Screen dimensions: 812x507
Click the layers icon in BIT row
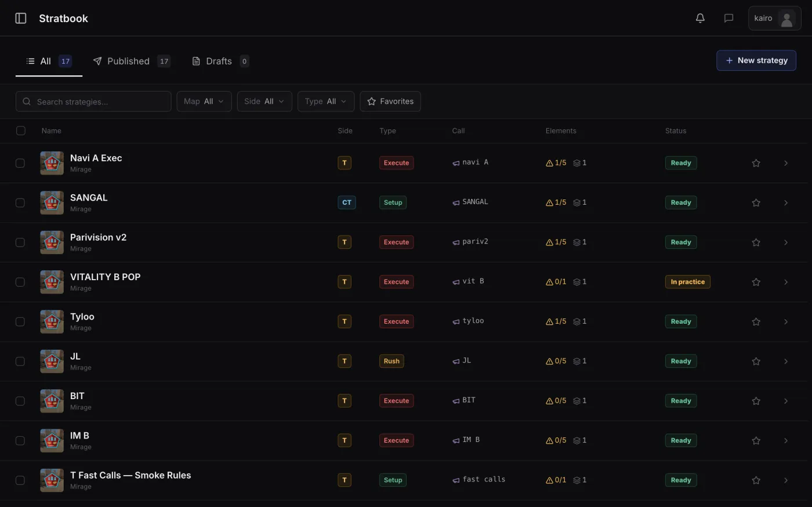[577, 401]
